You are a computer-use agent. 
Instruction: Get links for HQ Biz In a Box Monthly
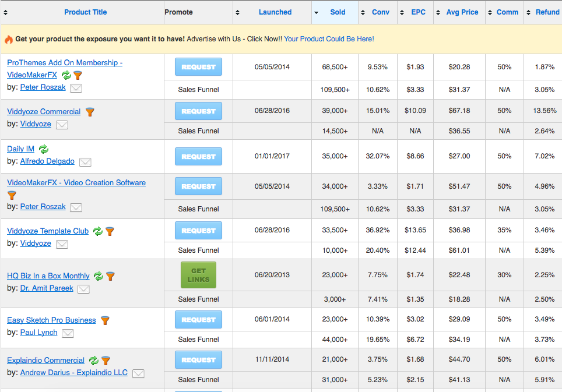coord(199,275)
